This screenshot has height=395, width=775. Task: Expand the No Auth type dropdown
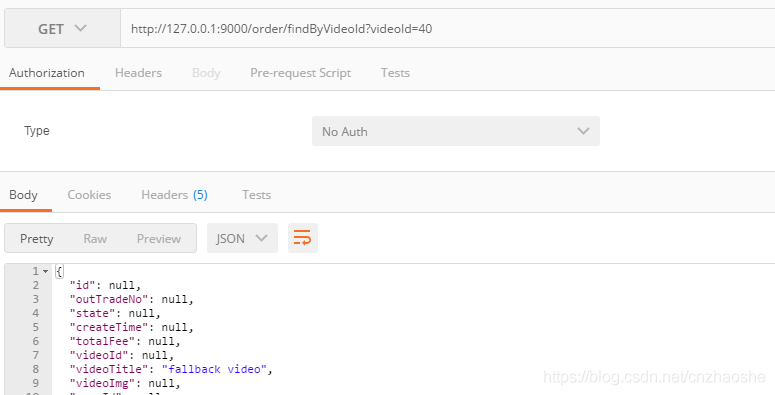point(456,131)
